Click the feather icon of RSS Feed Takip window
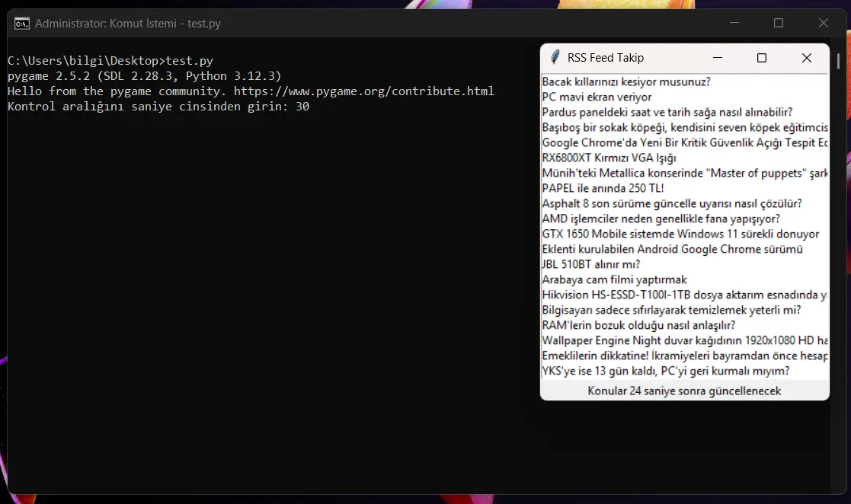 point(555,58)
